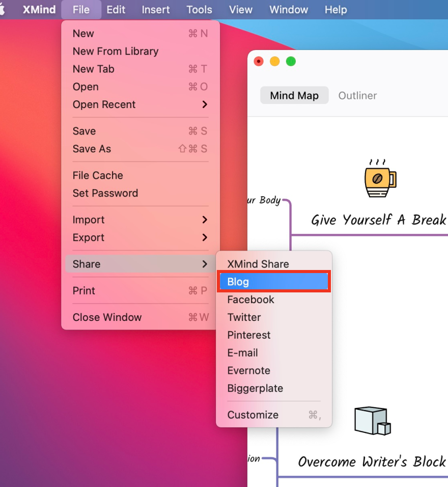
Task: Select New From Library
Action: [141, 51]
